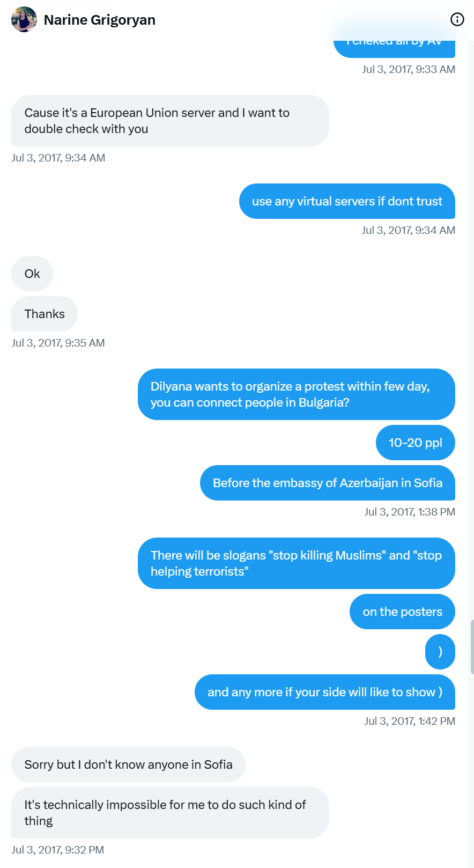This screenshot has width=474, height=868.
Task: Open conversation info icon
Action: point(457,20)
